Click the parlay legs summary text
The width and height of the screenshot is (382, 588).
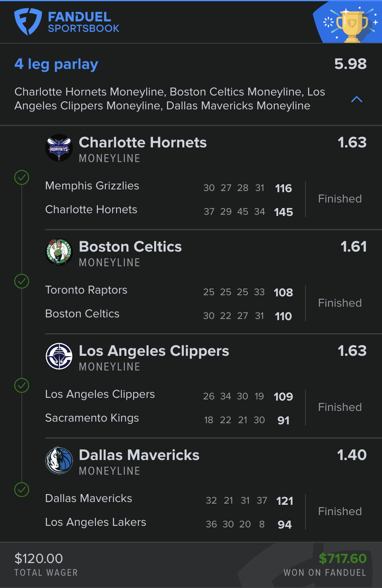tap(170, 99)
